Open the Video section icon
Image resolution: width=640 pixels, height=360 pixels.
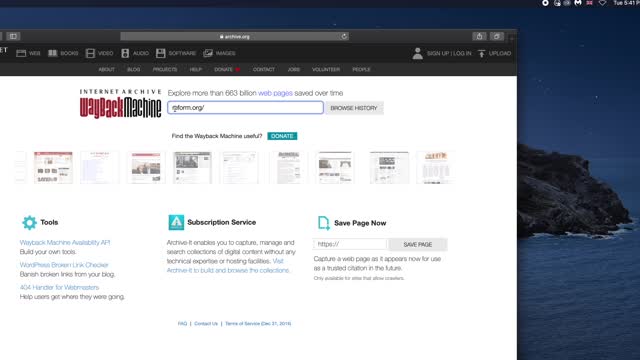pyautogui.click(x=90, y=53)
